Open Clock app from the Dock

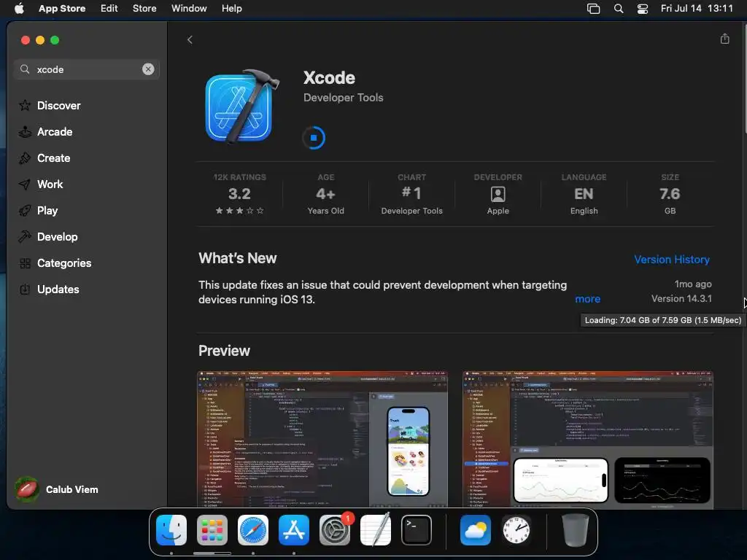(x=516, y=530)
